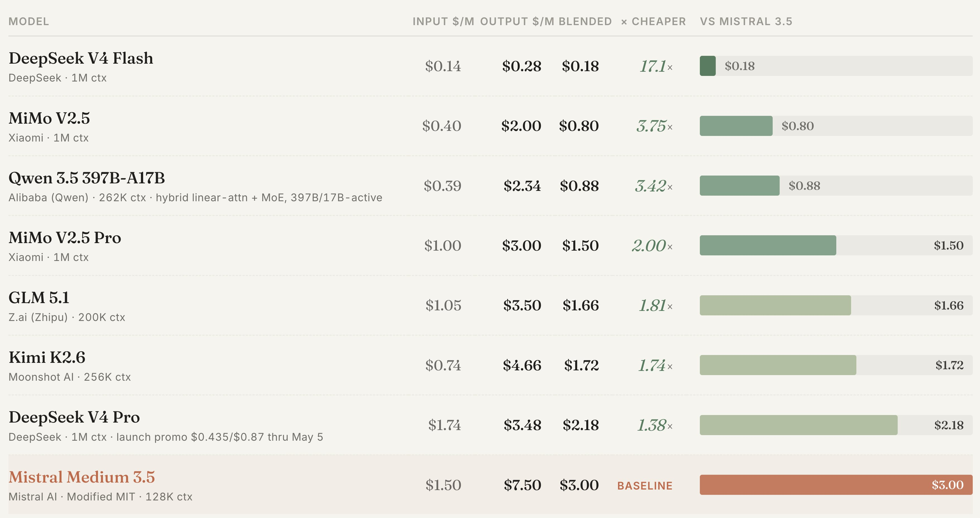This screenshot has width=980, height=518.
Task: Open the DeepSeek V4 Flash model name
Action: 81,58
